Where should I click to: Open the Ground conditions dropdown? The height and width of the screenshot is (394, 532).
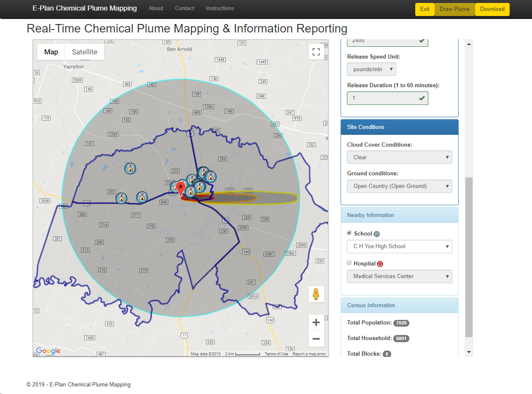[399, 186]
